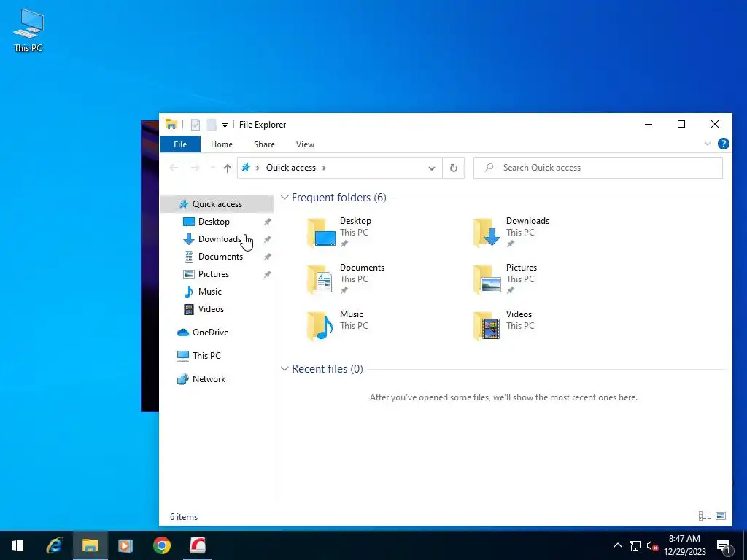Select This PC in the navigation pane

coord(206,356)
